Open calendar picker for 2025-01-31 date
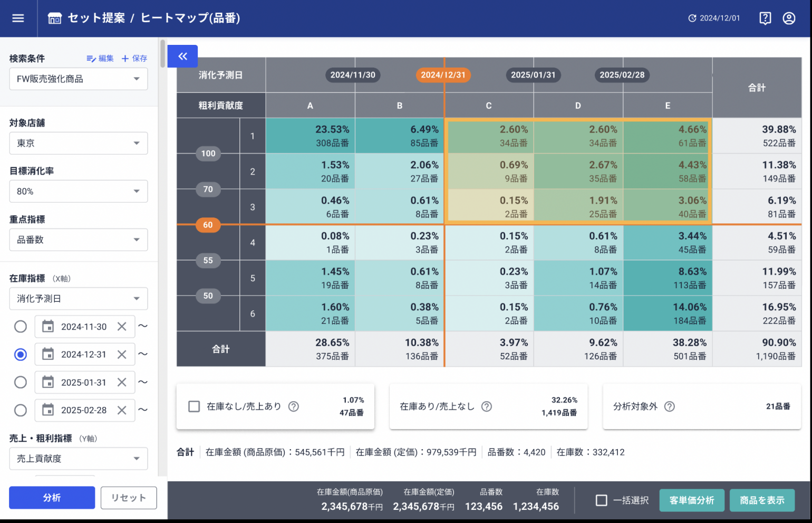Screen dimensions: 812x523 [x=48, y=382]
